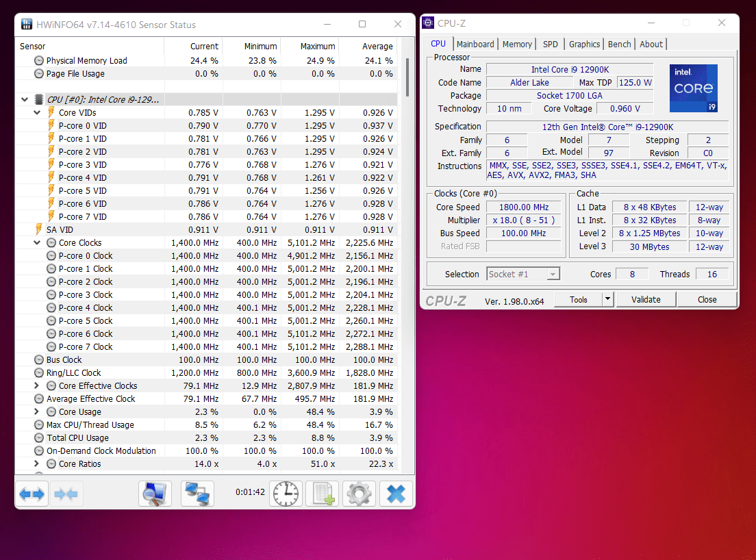Switch to the Memory tab in CPU-Z
This screenshot has width=756, height=560.
click(x=517, y=44)
